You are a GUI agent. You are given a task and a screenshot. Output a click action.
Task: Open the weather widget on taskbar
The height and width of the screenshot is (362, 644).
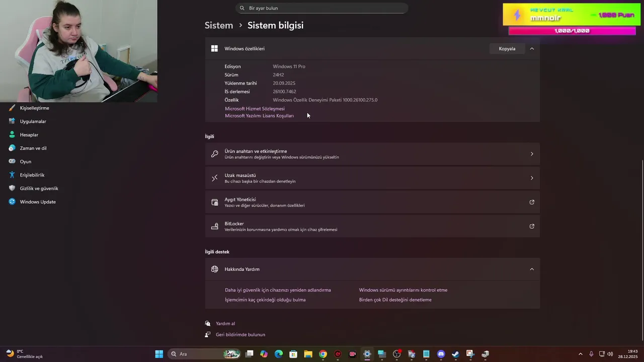24,354
